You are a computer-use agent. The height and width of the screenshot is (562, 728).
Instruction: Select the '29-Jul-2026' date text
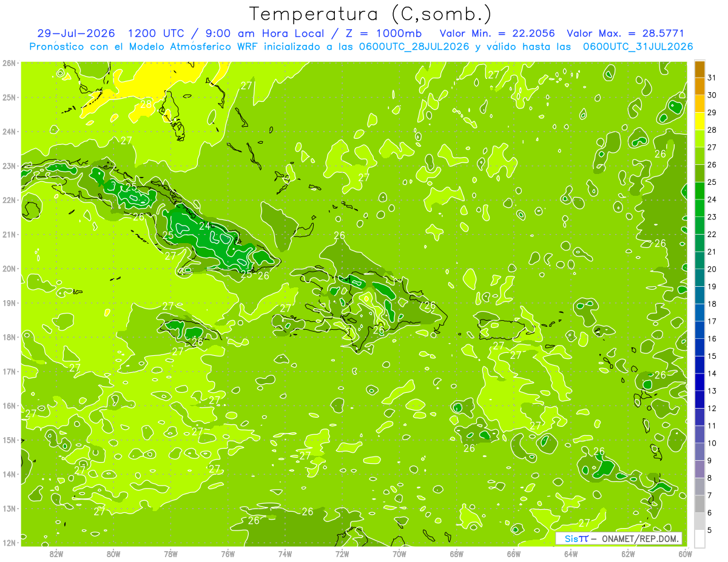[77, 34]
